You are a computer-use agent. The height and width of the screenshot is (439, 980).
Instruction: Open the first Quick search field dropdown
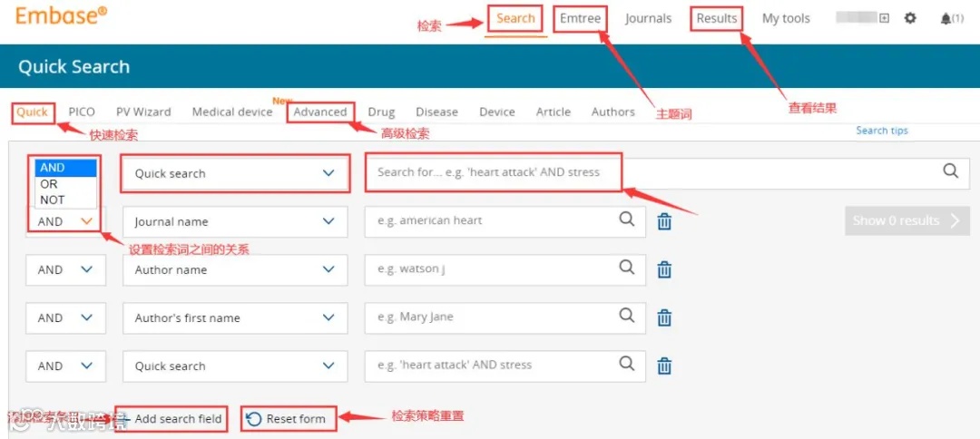235,173
